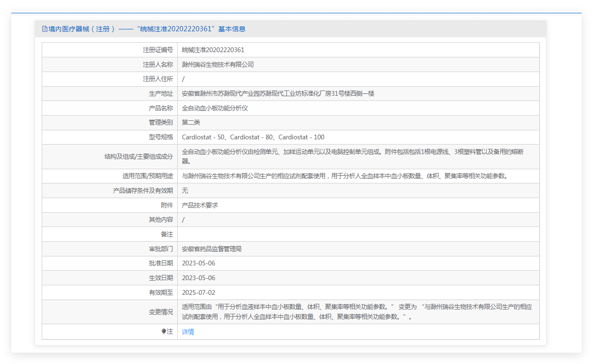Click the header text 境内医疗器械（注册）基本信息
This screenshot has height=364, width=593.
147,29
